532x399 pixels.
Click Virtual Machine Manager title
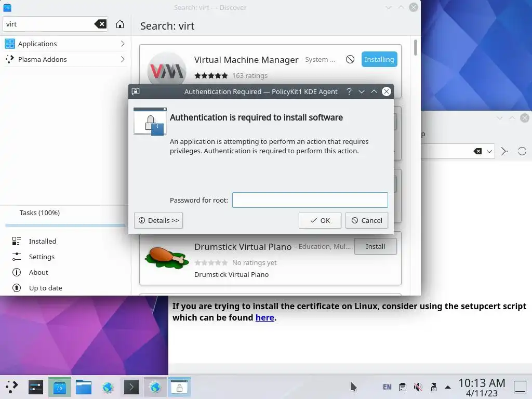246,60
